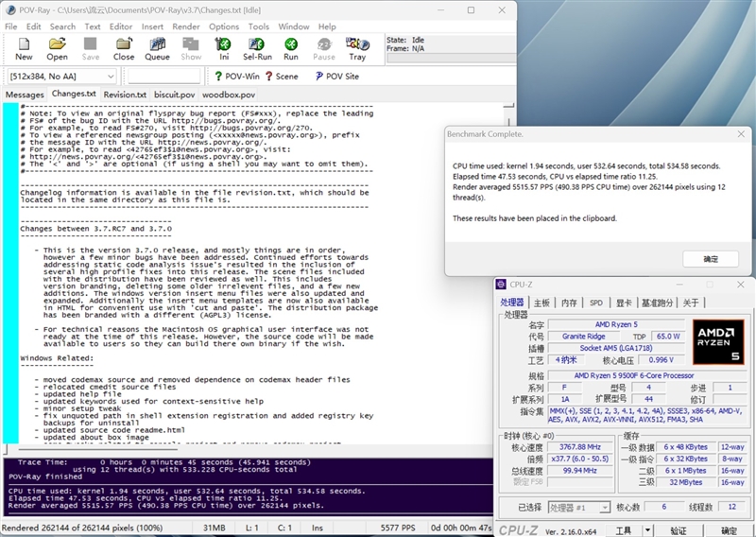
Task: Click the Open file toolbar icon
Action: (x=57, y=48)
